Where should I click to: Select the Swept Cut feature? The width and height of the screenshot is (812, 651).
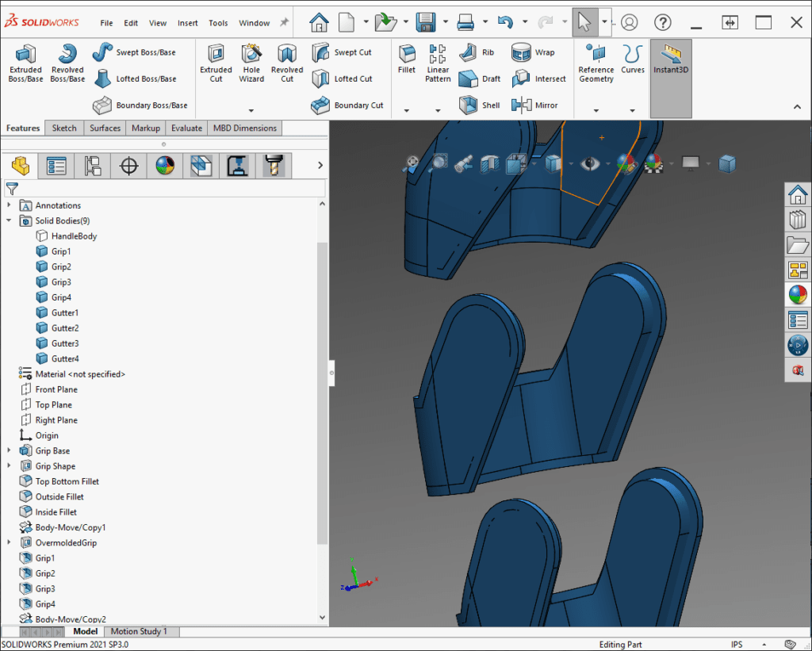[x=343, y=52]
